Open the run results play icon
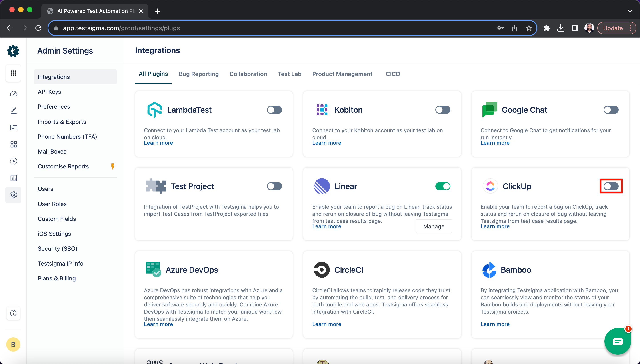Screen dimensions: 640x364 click(x=14, y=161)
